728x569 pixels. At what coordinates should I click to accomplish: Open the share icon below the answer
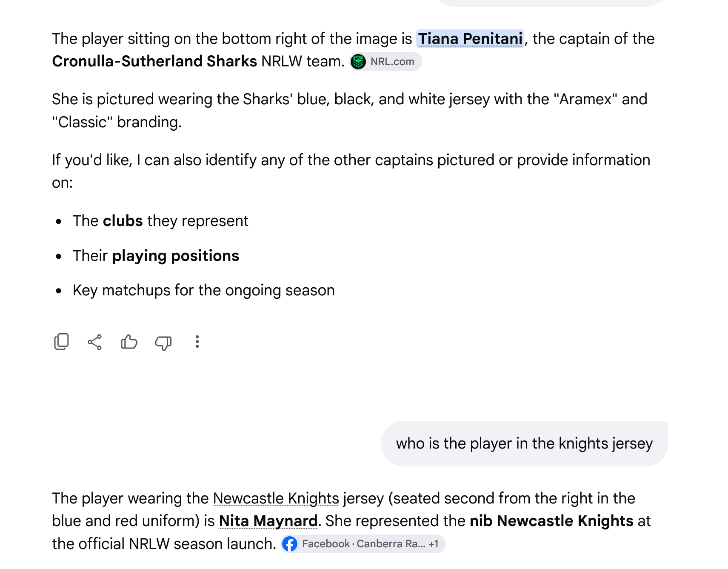95,342
